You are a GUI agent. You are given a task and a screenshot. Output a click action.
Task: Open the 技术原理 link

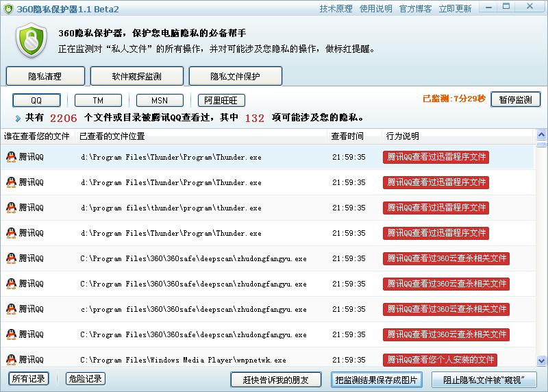point(336,9)
